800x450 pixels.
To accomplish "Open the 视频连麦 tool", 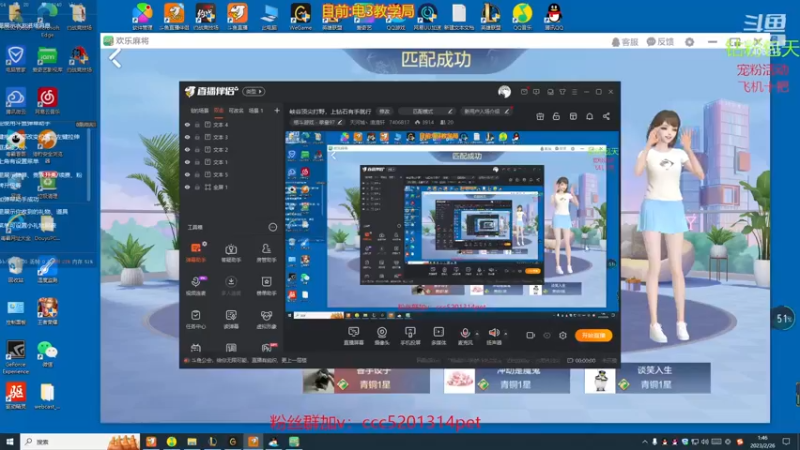I will [x=196, y=286].
